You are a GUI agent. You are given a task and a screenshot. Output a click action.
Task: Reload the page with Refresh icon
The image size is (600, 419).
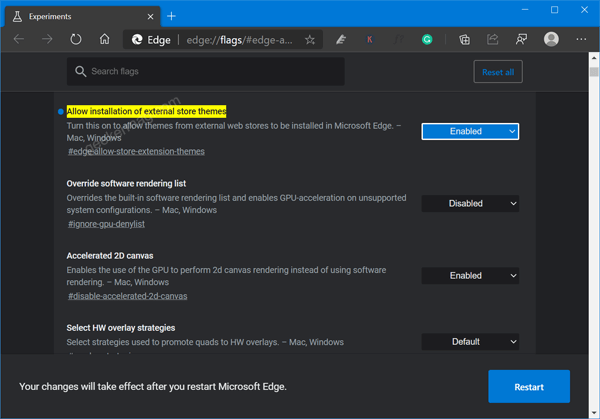[76, 39]
